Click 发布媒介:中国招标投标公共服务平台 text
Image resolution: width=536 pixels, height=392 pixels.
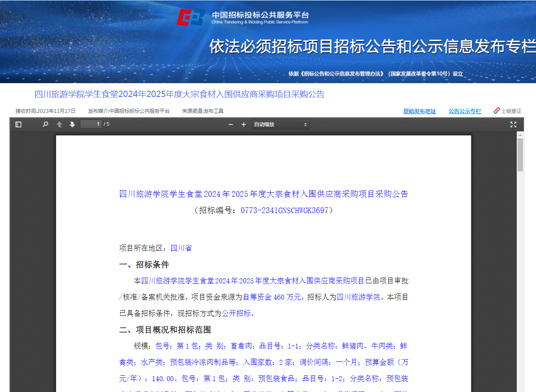[x=129, y=111]
